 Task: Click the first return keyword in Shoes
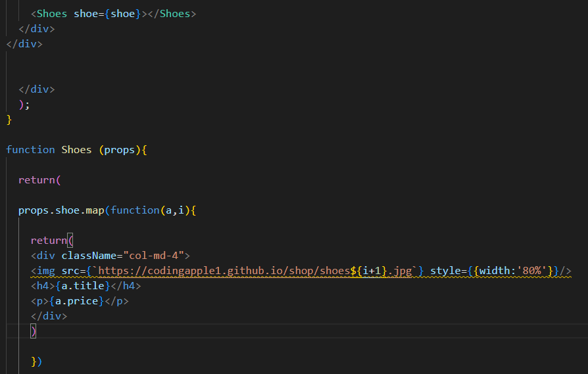(x=37, y=180)
